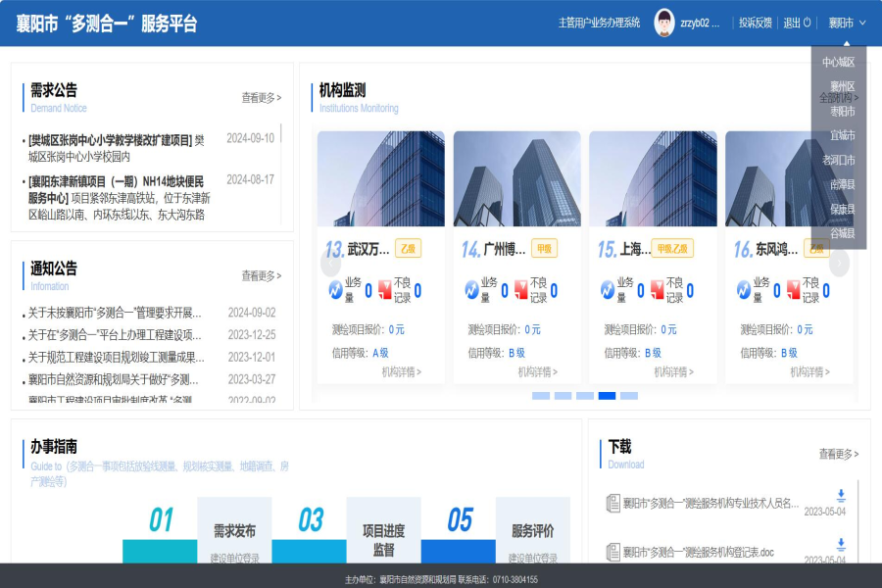Click the user avatar icon in the header
The width and height of the screenshot is (882, 588).
pos(664,24)
